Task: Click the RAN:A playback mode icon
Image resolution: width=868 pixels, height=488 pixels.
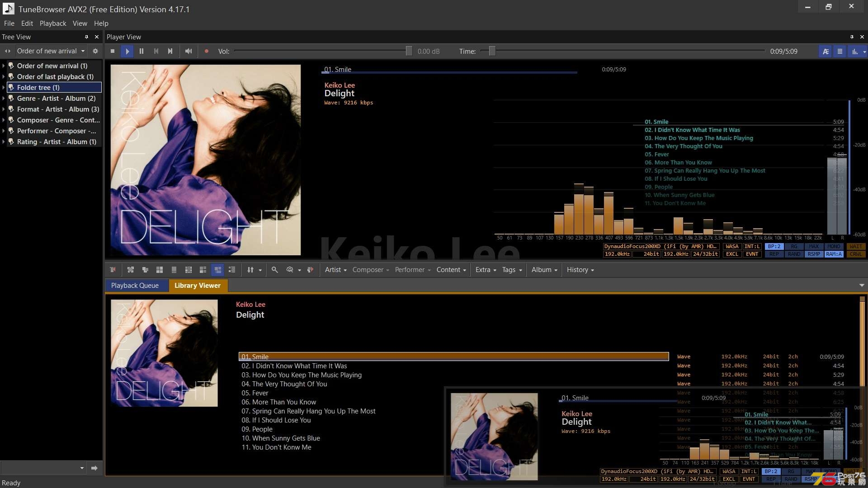Action: tap(833, 254)
